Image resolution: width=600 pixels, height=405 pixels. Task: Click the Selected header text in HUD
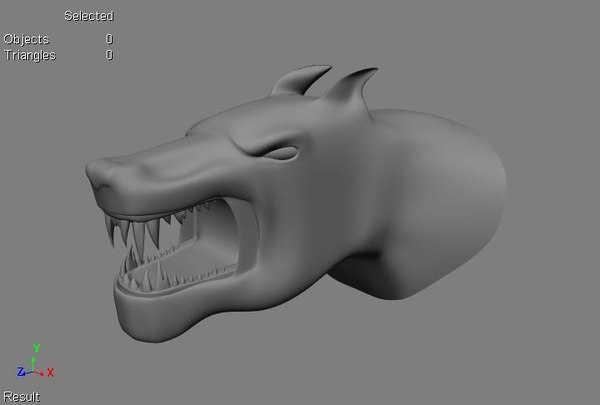89,16
